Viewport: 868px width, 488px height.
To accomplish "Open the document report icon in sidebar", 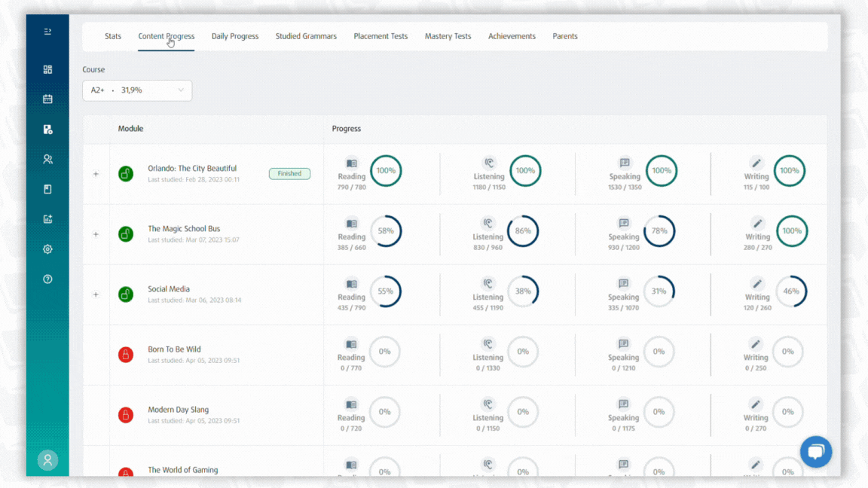I will (47, 129).
